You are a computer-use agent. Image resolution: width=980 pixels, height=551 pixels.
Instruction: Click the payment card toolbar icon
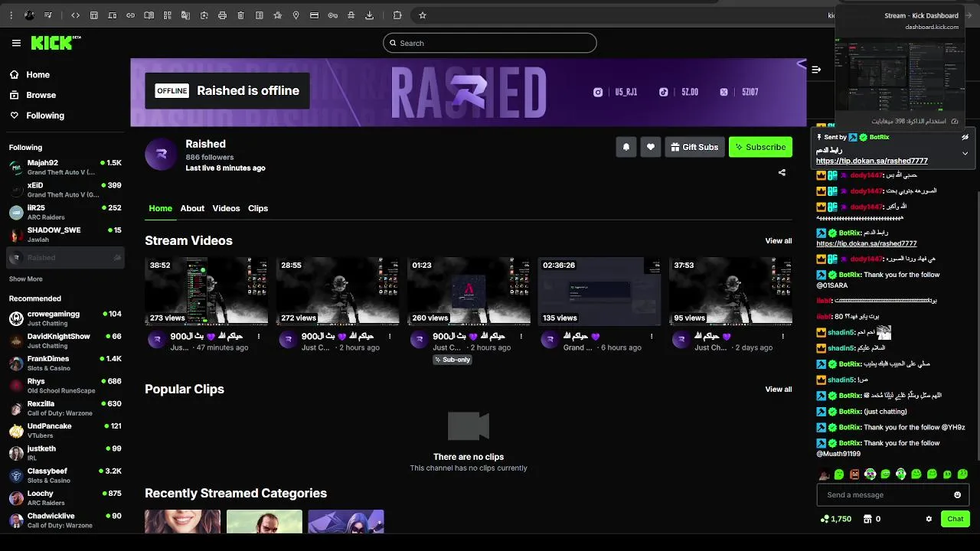[314, 15]
